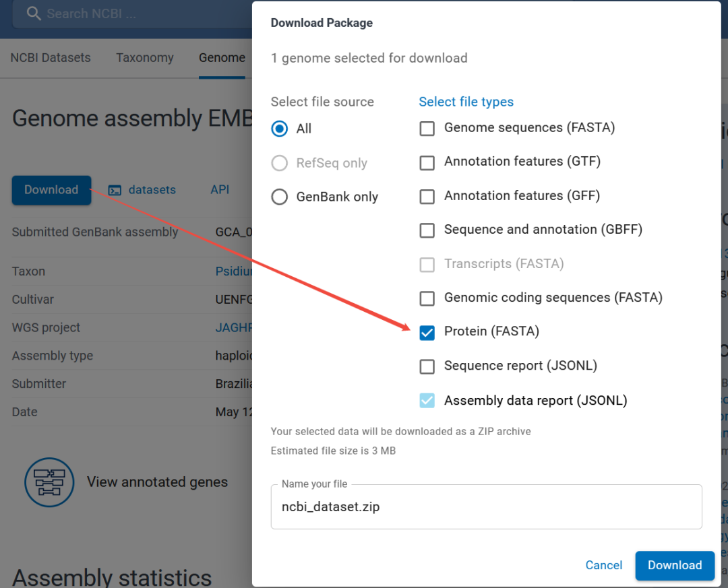Image resolution: width=728 pixels, height=588 pixels.
Task: Cancel the Download Package dialog
Action: click(603, 565)
